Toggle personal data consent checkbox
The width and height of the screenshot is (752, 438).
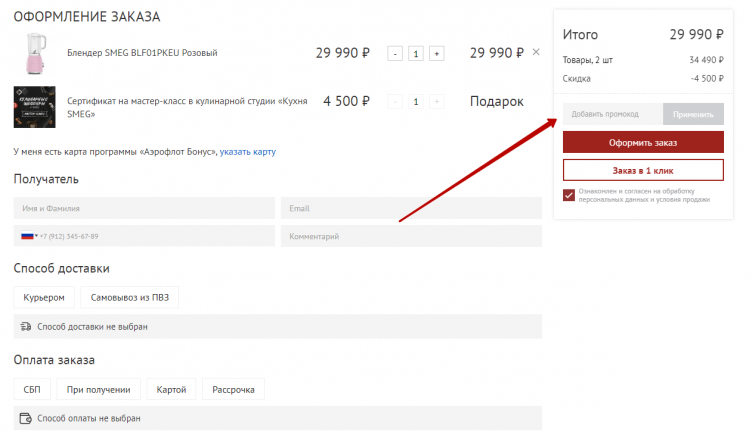(569, 195)
